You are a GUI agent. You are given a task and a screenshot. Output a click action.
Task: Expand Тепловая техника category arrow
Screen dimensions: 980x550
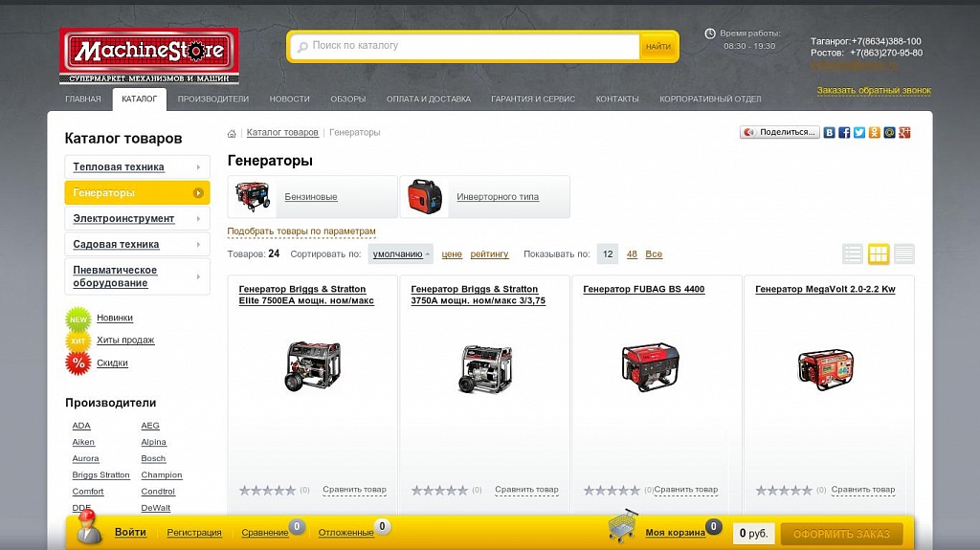(x=198, y=166)
